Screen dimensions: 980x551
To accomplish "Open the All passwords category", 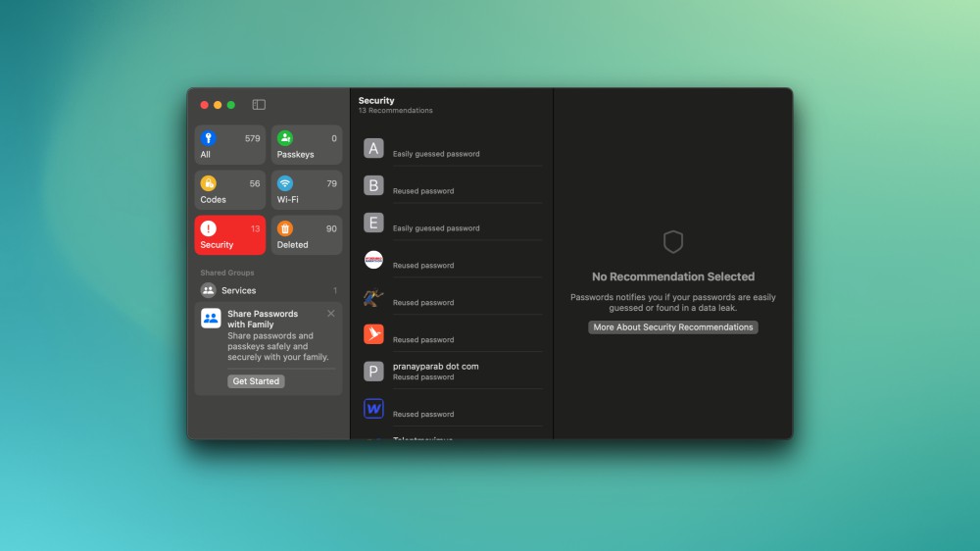I will click(x=230, y=145).
